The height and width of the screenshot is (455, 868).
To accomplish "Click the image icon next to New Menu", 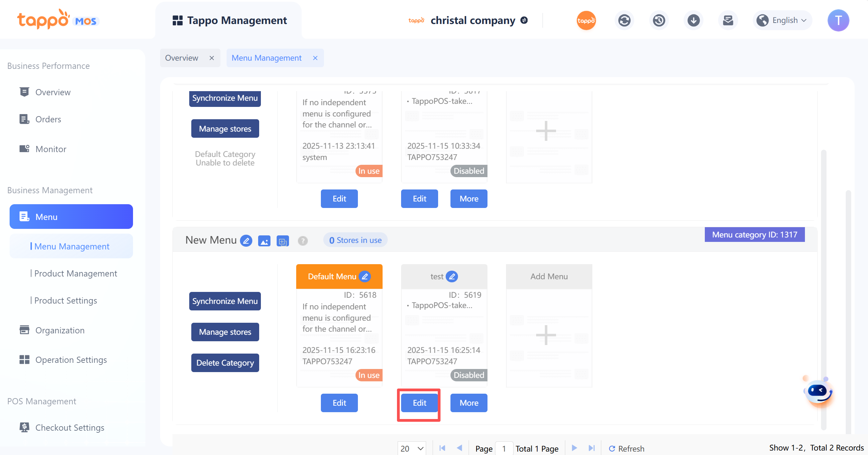I will 264,241.
